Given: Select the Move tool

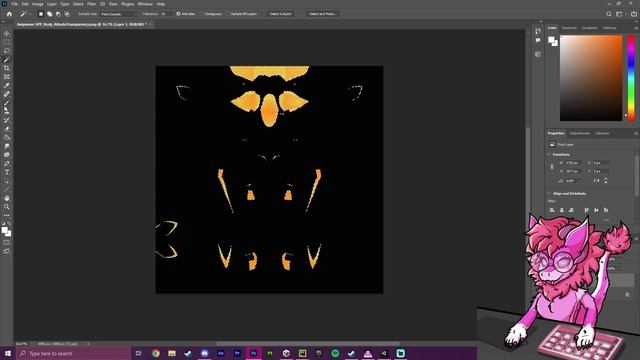Looking at the screenshot, I should pos(7,33).
